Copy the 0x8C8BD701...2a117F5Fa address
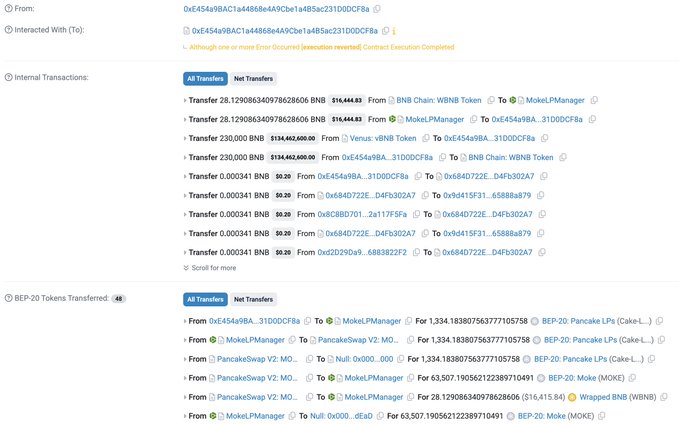Image resolution: width=679 pixels, height=425 pixels. 416,214
